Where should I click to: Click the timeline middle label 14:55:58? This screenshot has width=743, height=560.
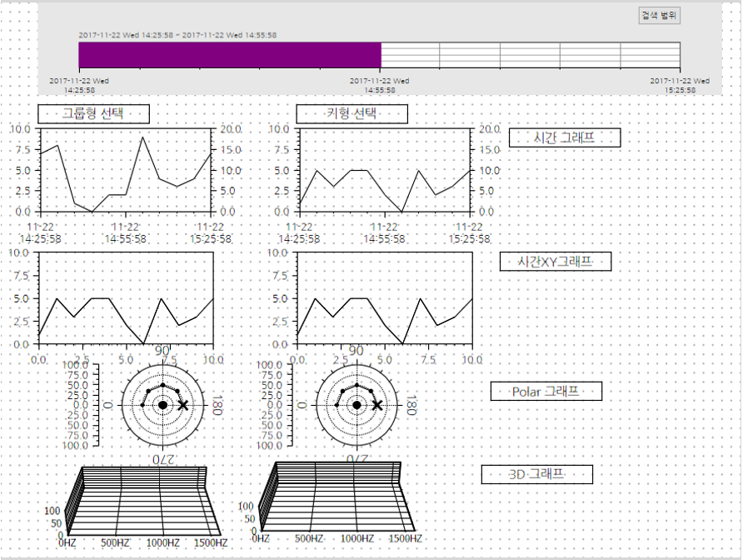point(380,85)
